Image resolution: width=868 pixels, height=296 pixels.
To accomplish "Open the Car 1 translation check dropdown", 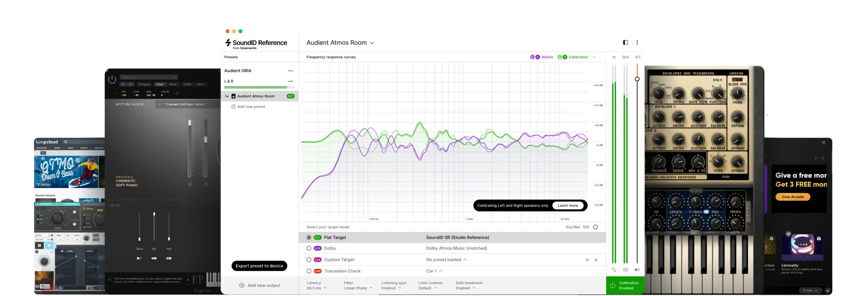I will [x=434, y=271].
